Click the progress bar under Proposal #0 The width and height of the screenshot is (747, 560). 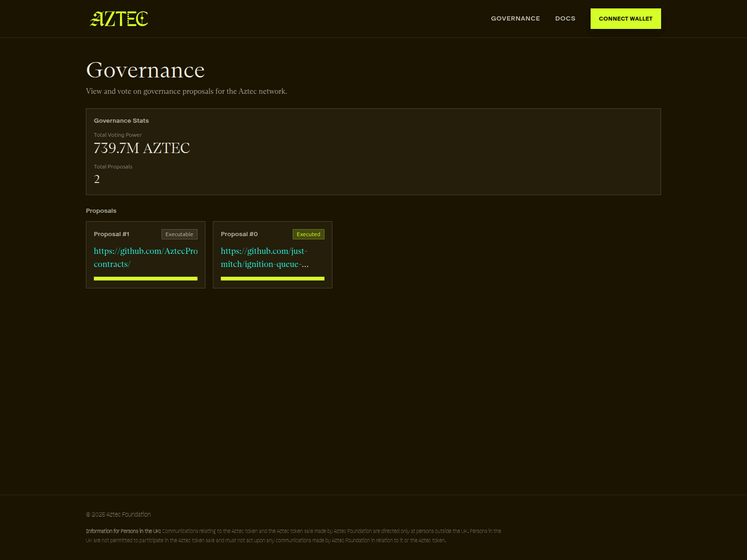272,278
